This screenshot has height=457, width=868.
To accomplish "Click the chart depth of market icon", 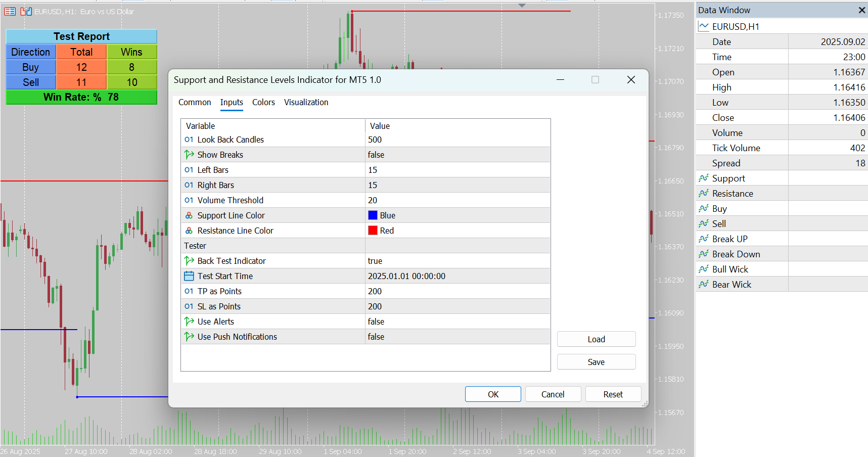I will click(26, 11).
